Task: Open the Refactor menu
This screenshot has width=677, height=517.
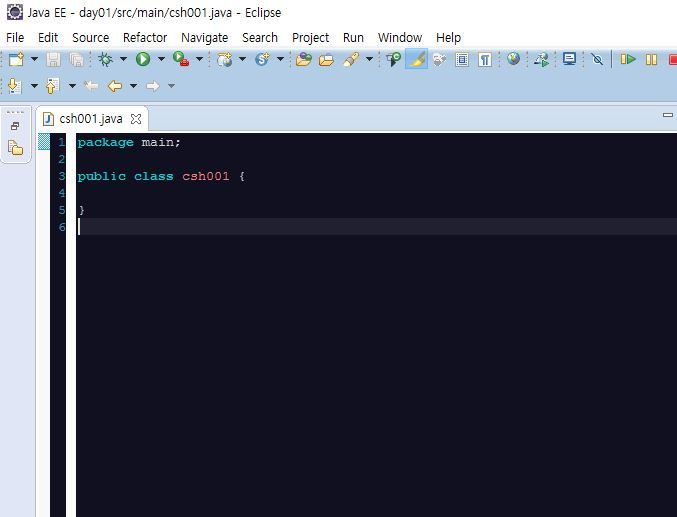Action: (x=145, y=38)
